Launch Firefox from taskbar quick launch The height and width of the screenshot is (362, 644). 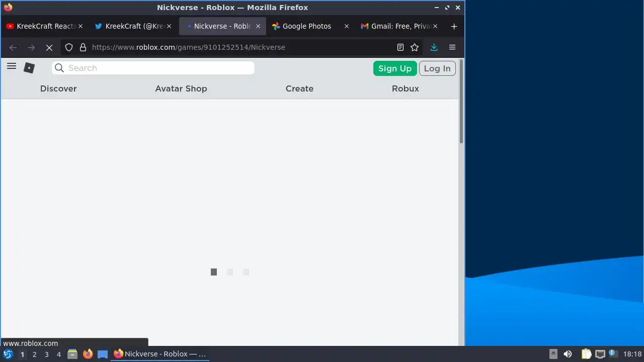[x=88, y=354]
